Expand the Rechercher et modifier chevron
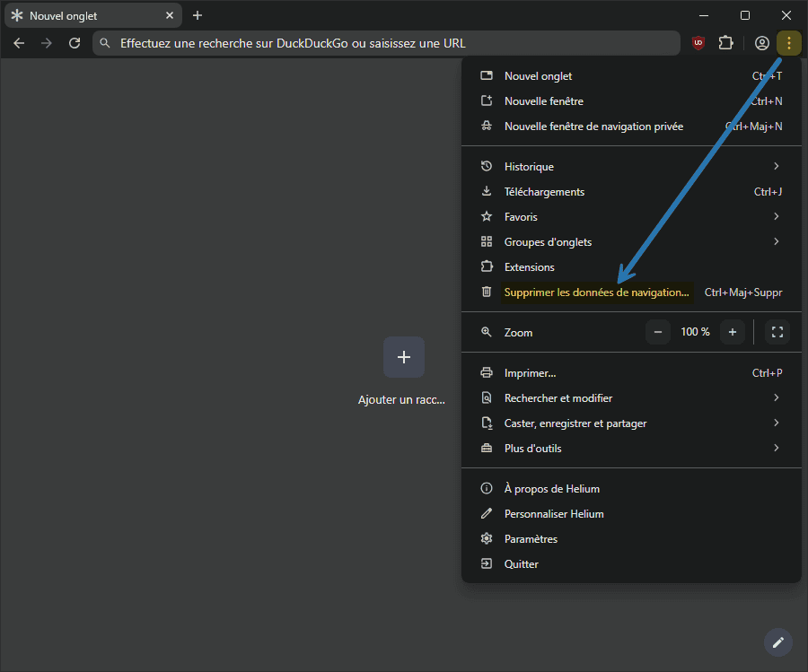The image size is (808, 672). click(x=776, y=397)
